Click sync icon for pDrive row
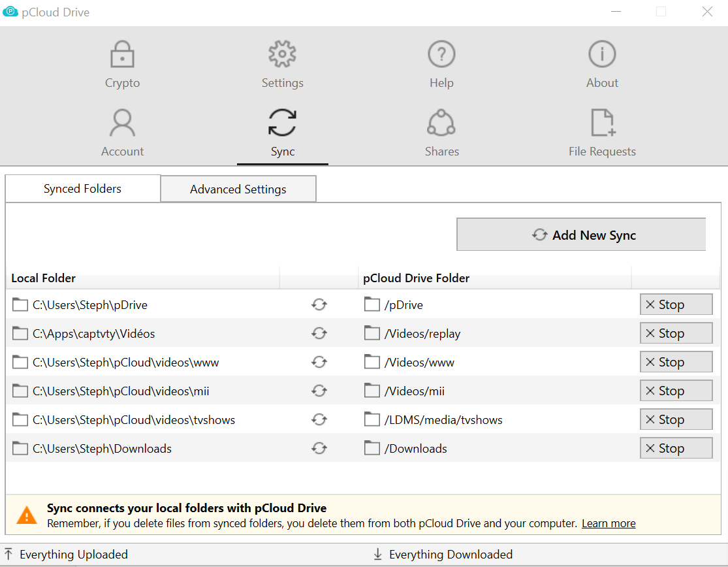 (319, 305)
